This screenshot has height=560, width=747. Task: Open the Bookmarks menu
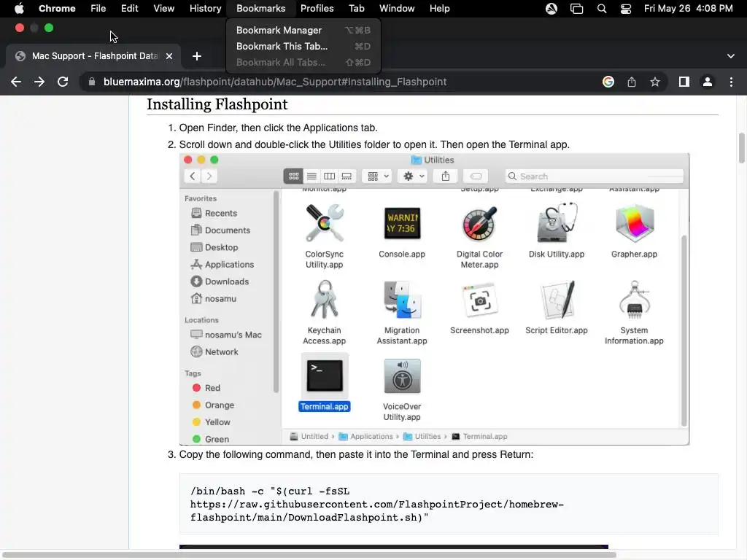point(260,9)
